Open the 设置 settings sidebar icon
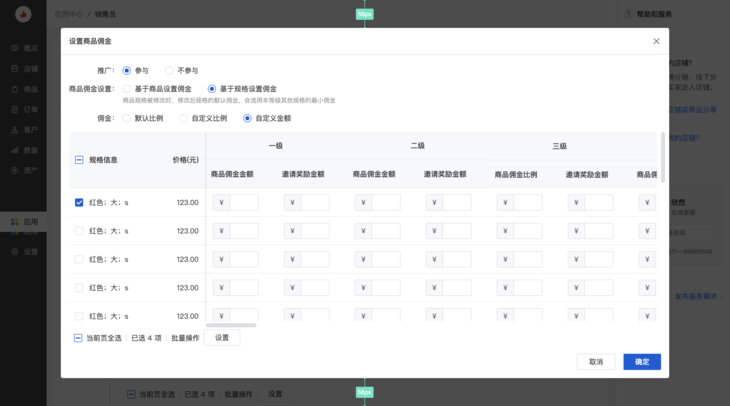The image size is (730, 406). 15,251
